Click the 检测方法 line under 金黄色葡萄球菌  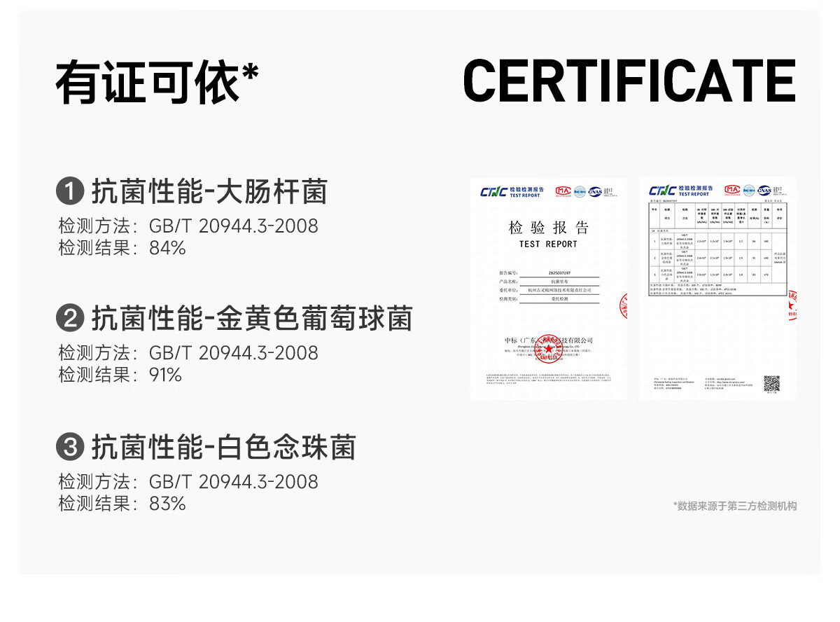188,353
